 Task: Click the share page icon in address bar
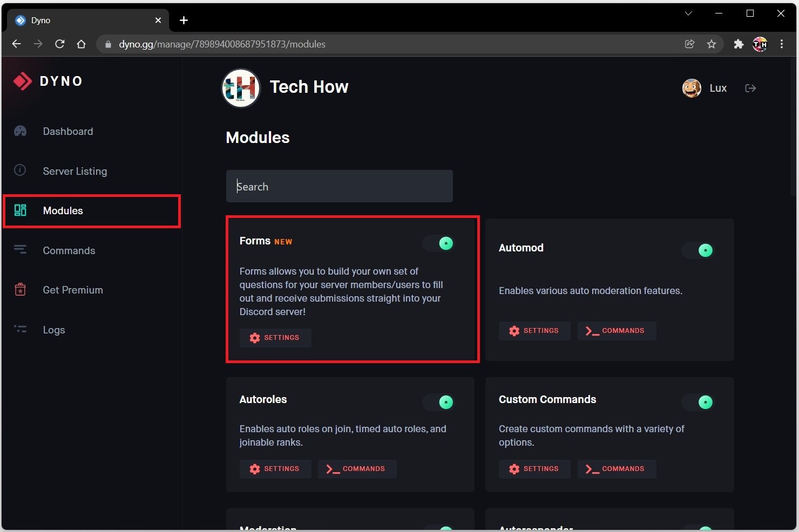click(689, 44)
